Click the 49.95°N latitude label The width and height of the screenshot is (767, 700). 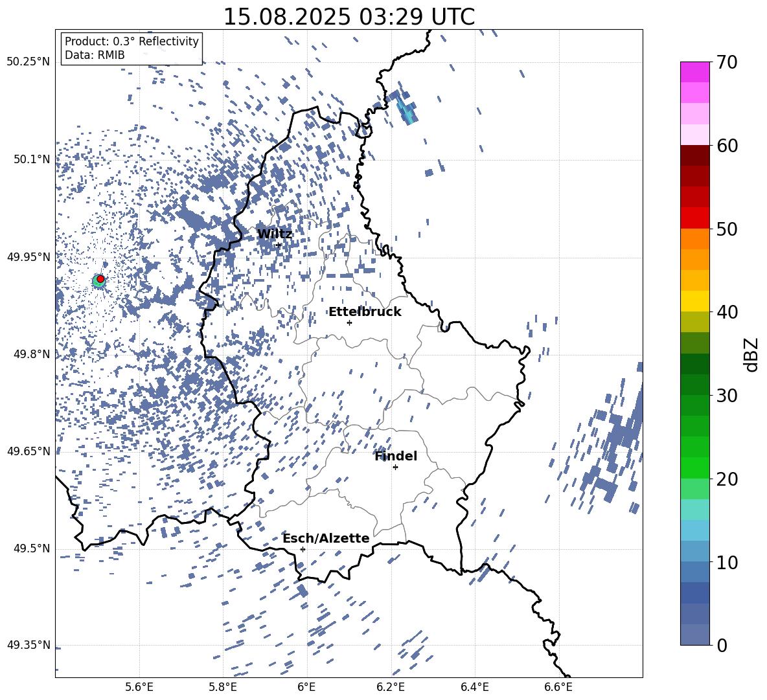click(29, 256)
